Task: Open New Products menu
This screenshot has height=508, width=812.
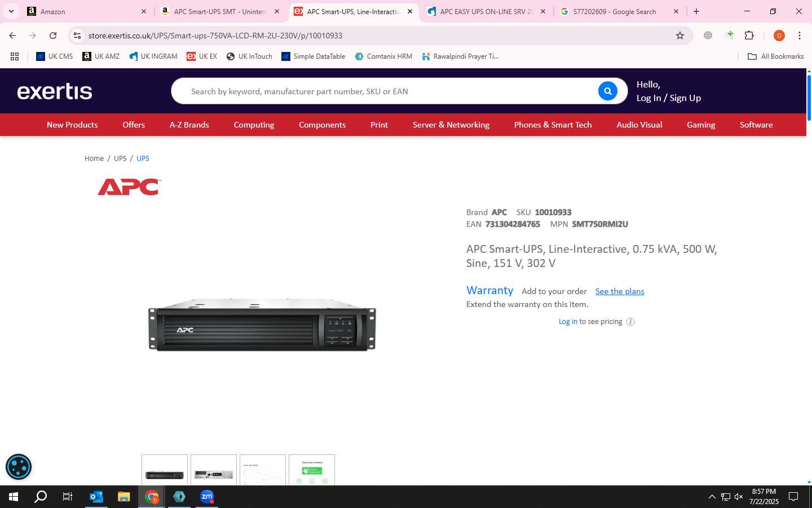Action: tap(72, 125)
